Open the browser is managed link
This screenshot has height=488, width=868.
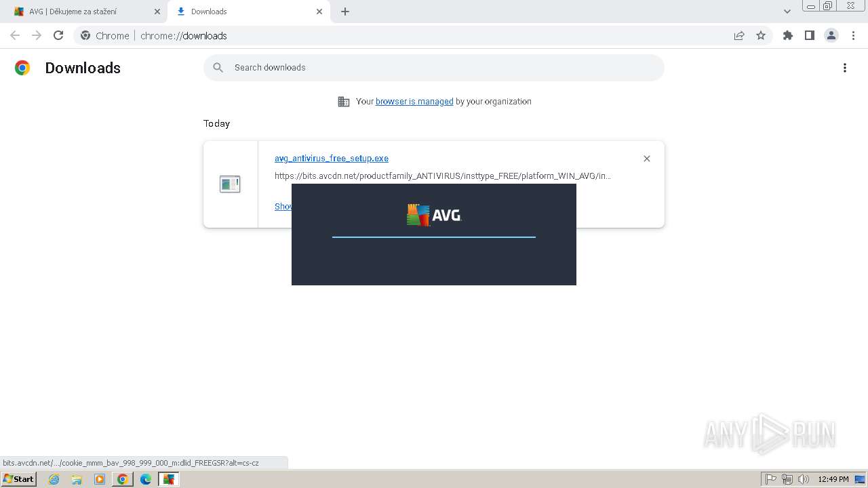[x=414, y=102]
